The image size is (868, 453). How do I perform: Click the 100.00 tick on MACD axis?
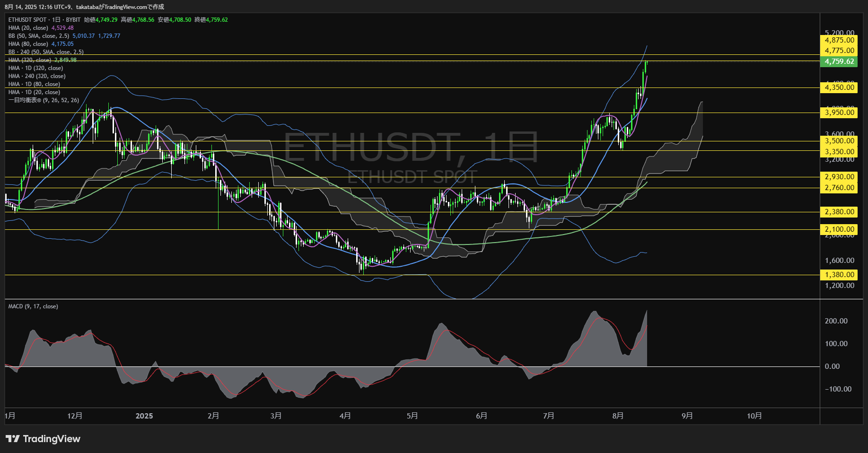pyautogui.click(x=836, y=344)
